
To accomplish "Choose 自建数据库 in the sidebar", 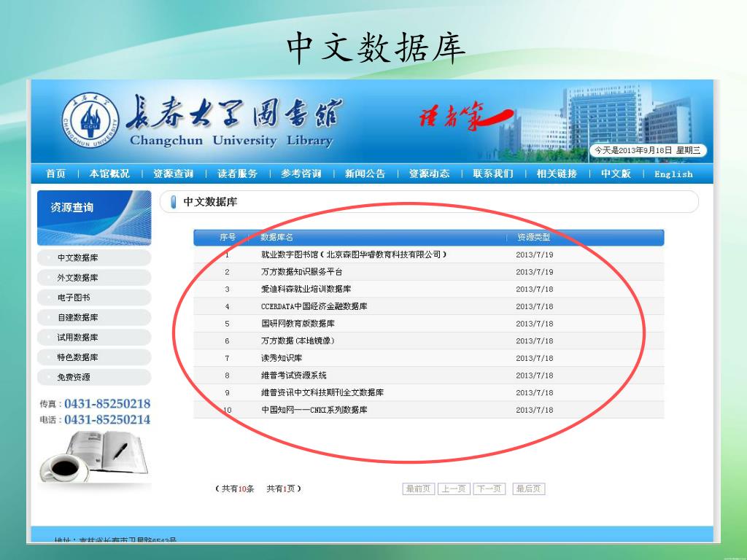I will 94,318.
